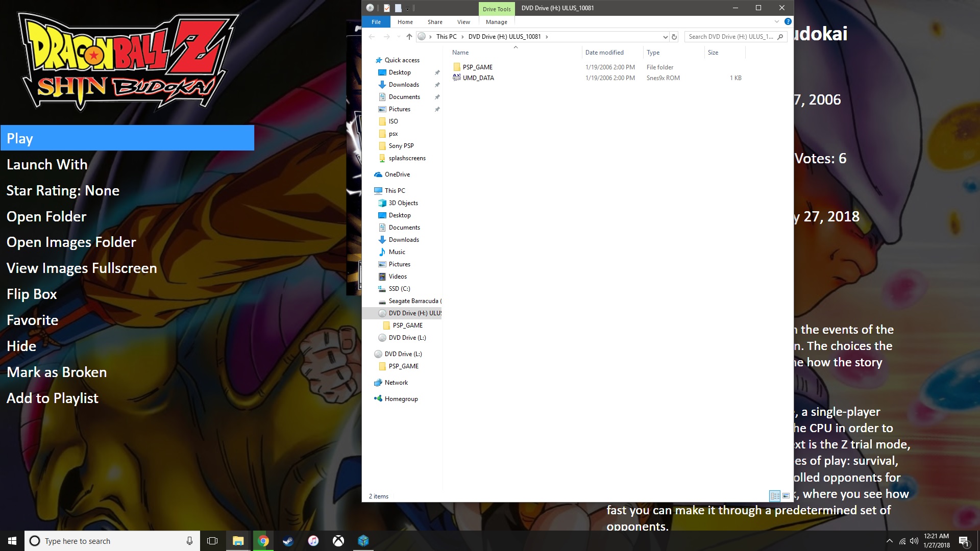Select Open Images Folder entry
The image size is (980, 551).
pos(71,242)
